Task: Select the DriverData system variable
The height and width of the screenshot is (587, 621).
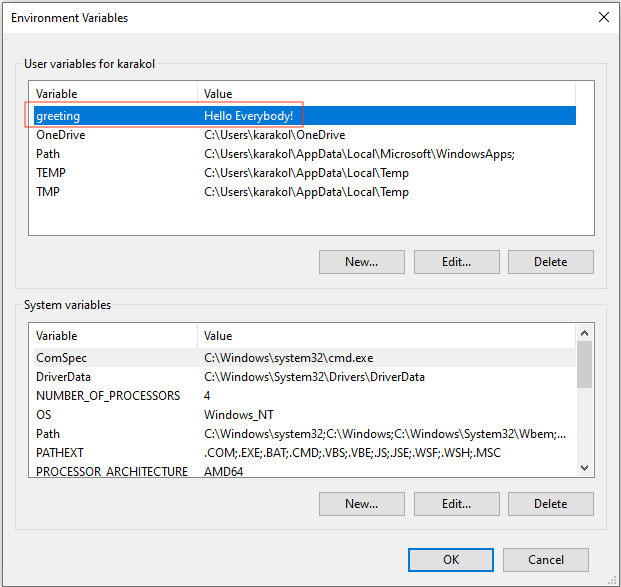Action: pos(305,377)
